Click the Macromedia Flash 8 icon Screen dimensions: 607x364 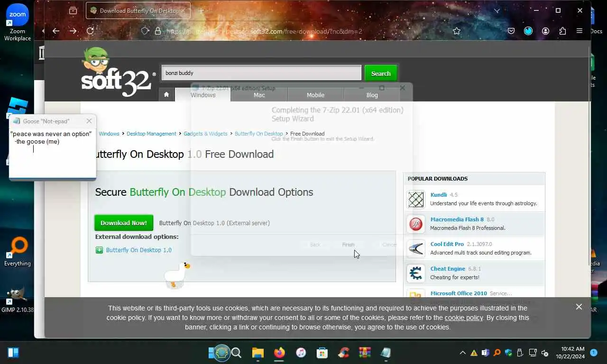pos(416,224)
